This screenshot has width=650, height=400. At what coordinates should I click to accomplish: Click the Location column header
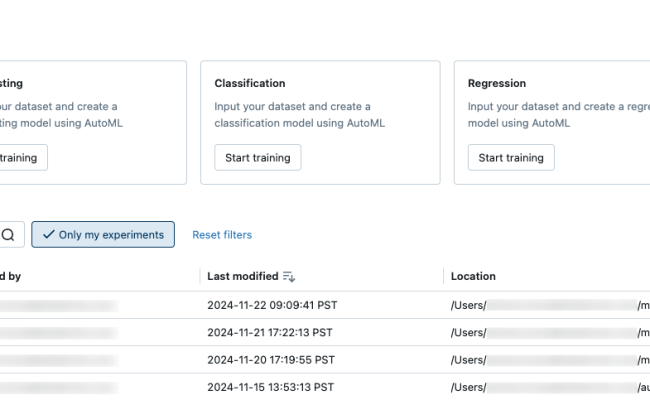(473, 276)
